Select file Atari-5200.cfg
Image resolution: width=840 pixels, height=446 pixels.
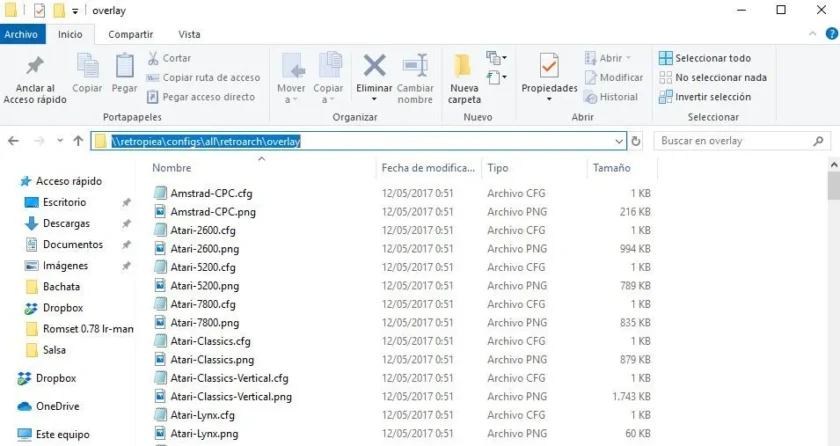click(x=202, y=267)
